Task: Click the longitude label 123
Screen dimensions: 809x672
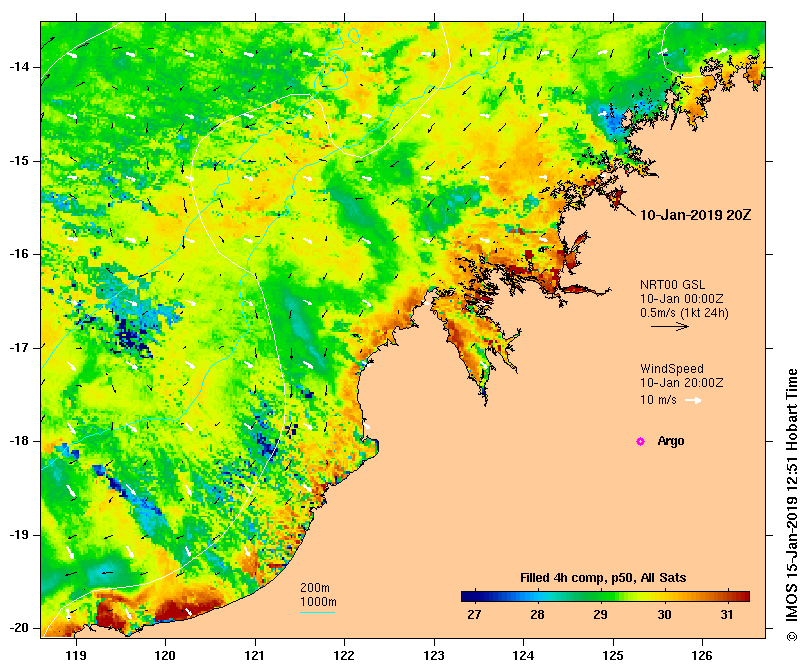Action: [434, 656]
